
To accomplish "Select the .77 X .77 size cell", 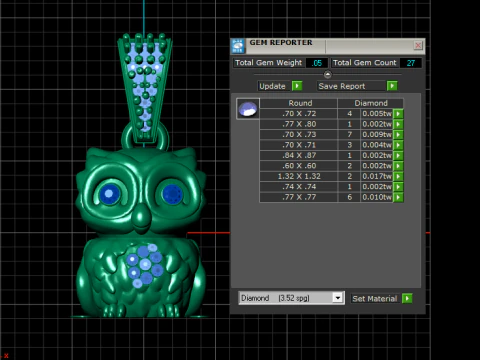I will (x=299, y=197).
